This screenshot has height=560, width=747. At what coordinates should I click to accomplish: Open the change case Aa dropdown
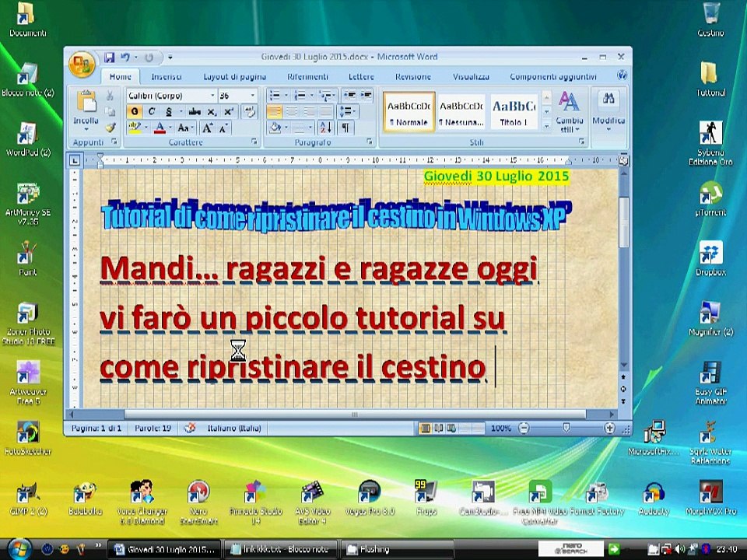coord(185,128)
